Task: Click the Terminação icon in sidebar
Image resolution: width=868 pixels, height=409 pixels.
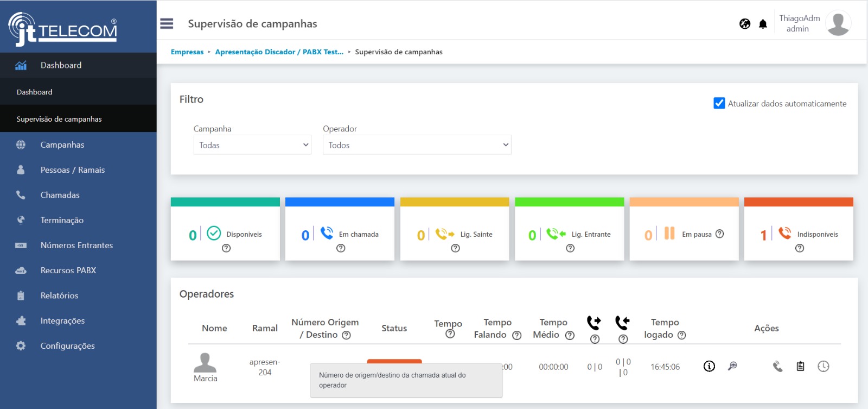Action: [x=21, y=220]
